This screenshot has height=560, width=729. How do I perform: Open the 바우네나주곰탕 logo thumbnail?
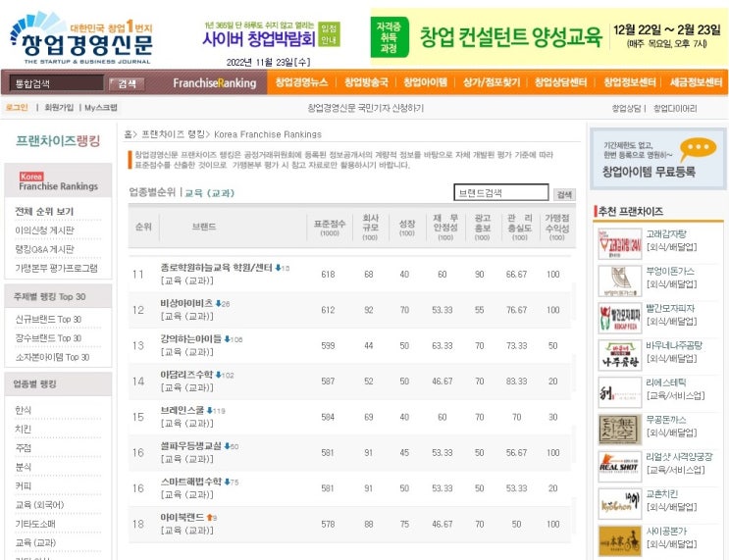pos(620,355)
